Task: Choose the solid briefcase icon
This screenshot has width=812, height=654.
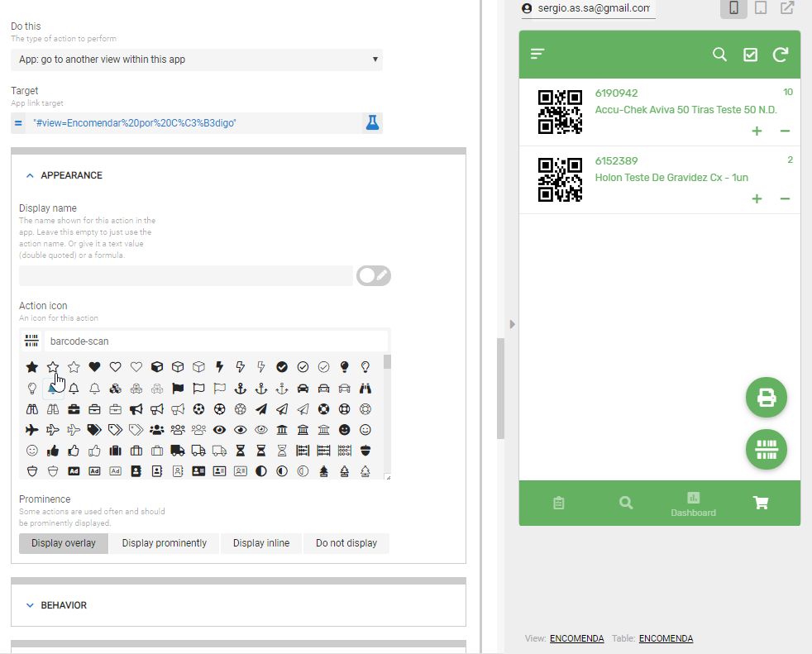Action: [74, 409]
